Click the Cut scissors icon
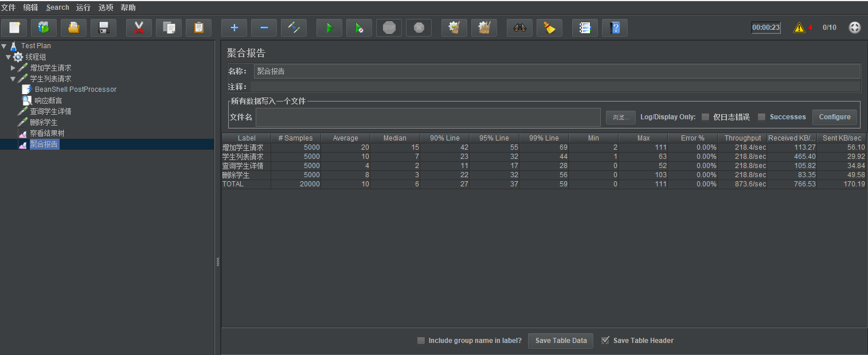 tap(139, 28)
